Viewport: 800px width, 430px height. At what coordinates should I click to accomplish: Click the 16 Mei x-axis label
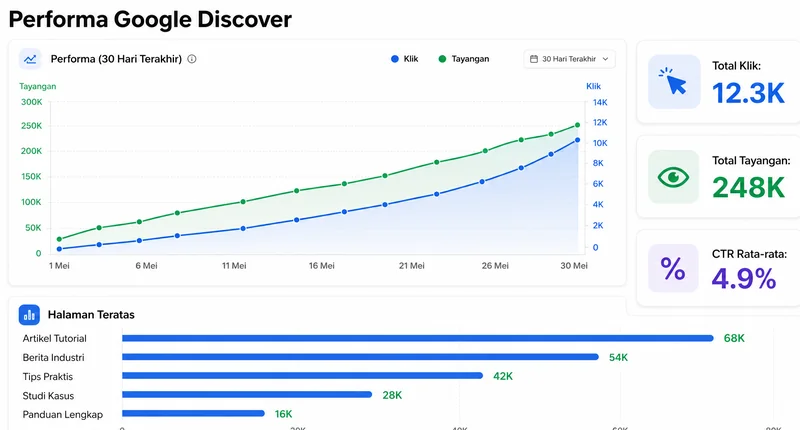321,266
